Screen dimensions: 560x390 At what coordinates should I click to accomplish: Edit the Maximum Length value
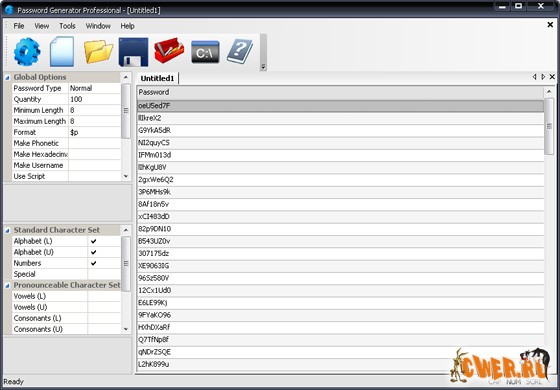click(94, 121)
